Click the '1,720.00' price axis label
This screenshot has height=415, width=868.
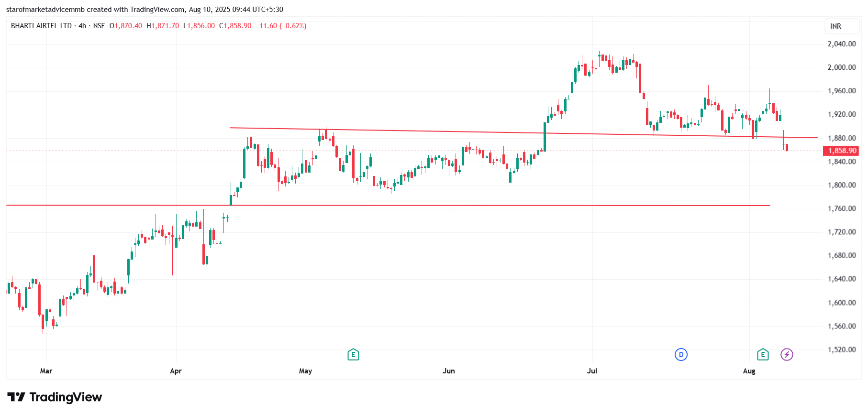[x=842, y=232]
